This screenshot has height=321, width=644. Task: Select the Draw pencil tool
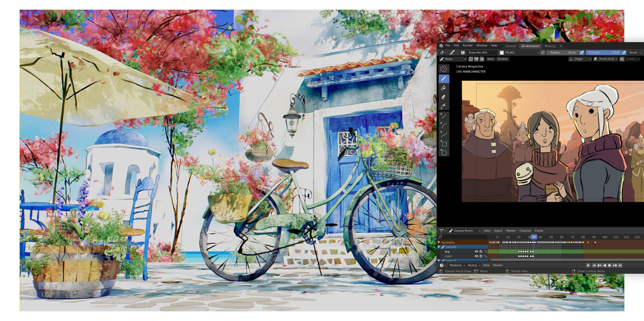point(444,78)
